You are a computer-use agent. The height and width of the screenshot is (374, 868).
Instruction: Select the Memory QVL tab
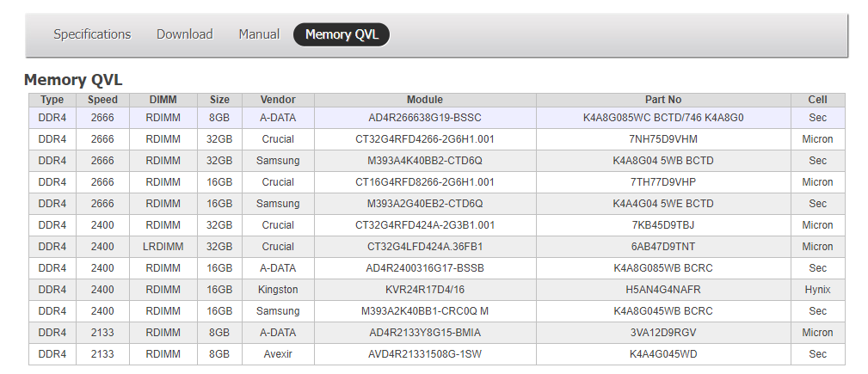[342, 34]
